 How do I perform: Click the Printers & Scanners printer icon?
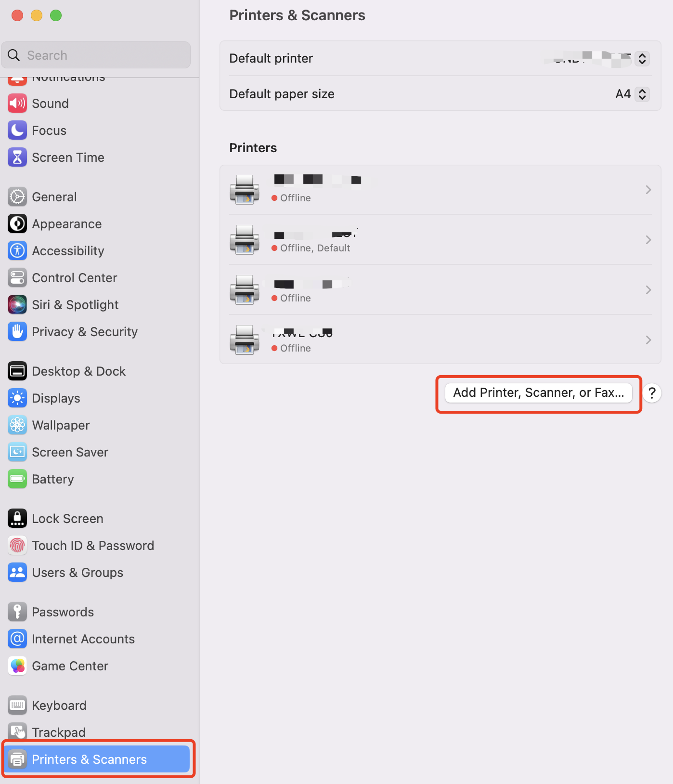[x=17, y=759]
